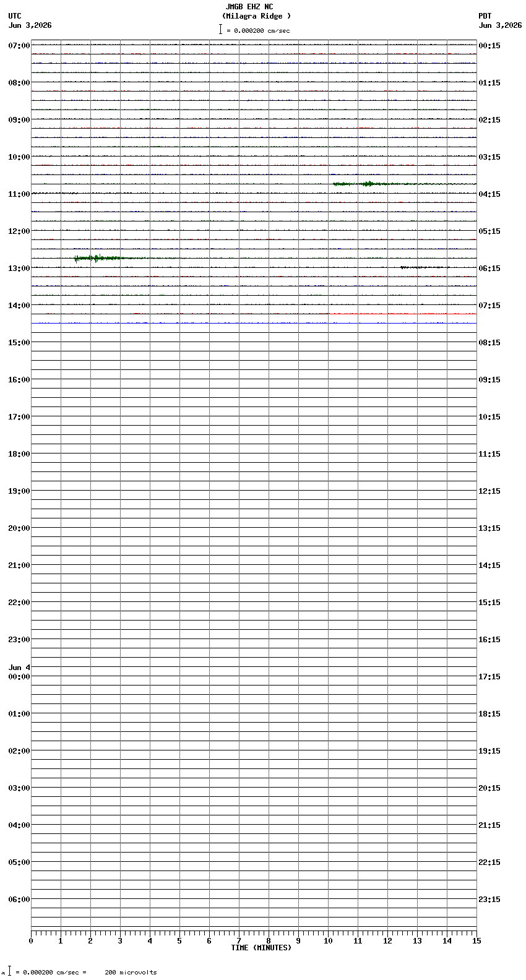Screen dimensions: 526x980
Task: Click the JMGB EHZ NC station title
Action: (x=249, y=7)
